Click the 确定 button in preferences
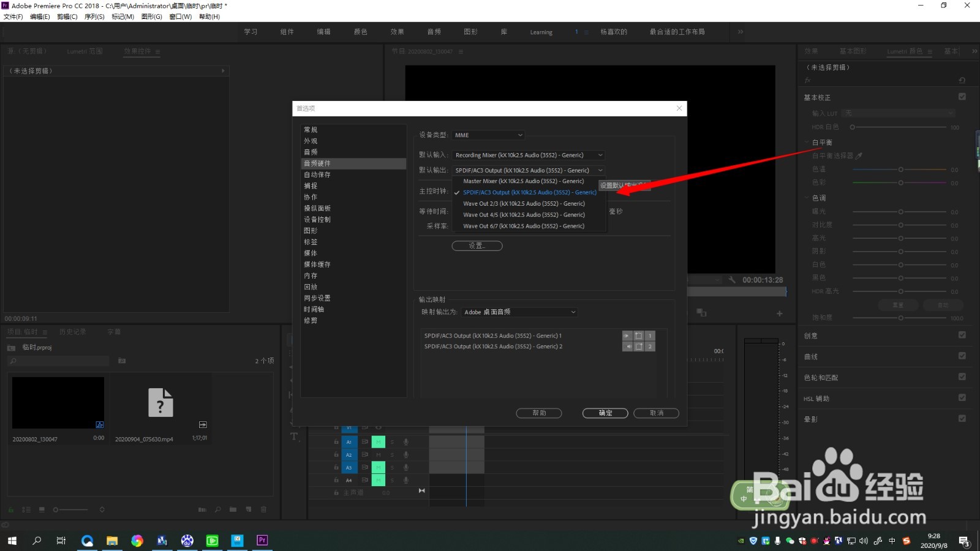This screenshot has width=980, height=551. coord(605,413)
